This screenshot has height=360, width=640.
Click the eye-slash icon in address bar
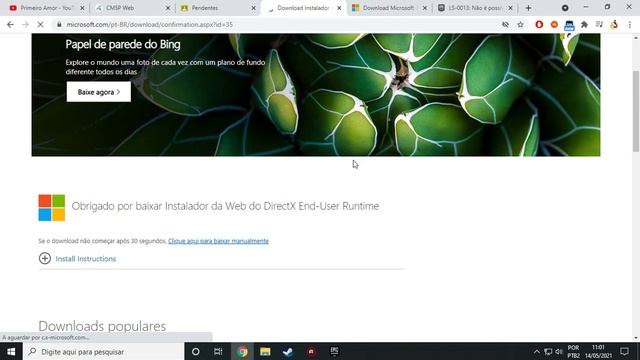click(x=505, y=24)
